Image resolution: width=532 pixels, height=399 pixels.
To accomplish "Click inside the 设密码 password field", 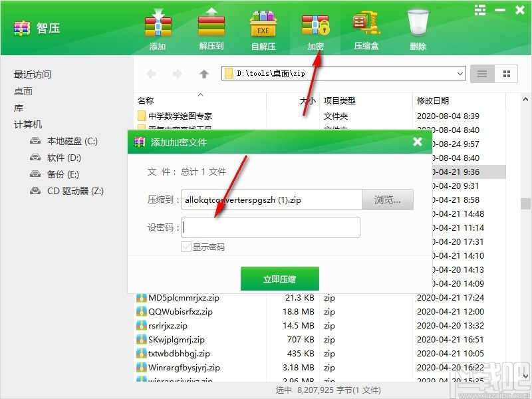I will pos(269,227).
